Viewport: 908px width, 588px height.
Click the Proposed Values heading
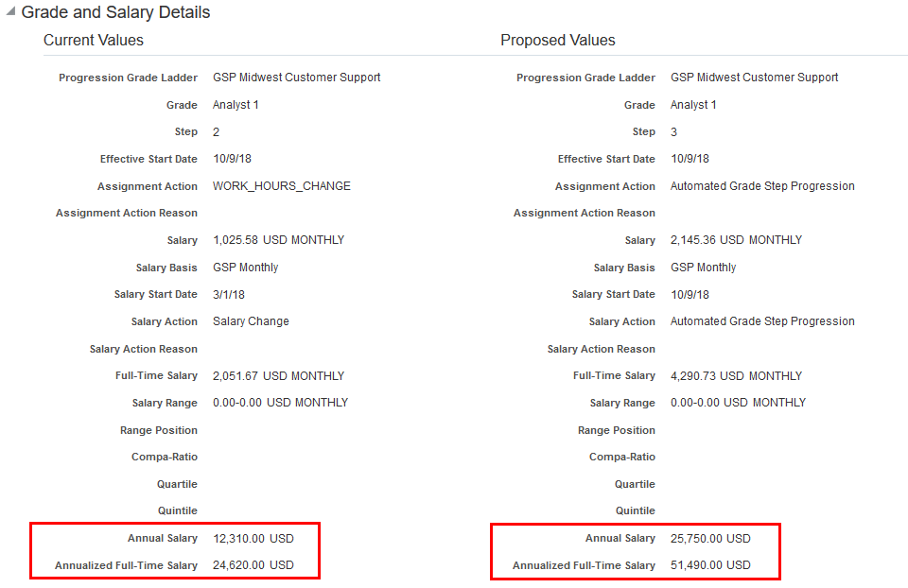[x=557, y=41]
